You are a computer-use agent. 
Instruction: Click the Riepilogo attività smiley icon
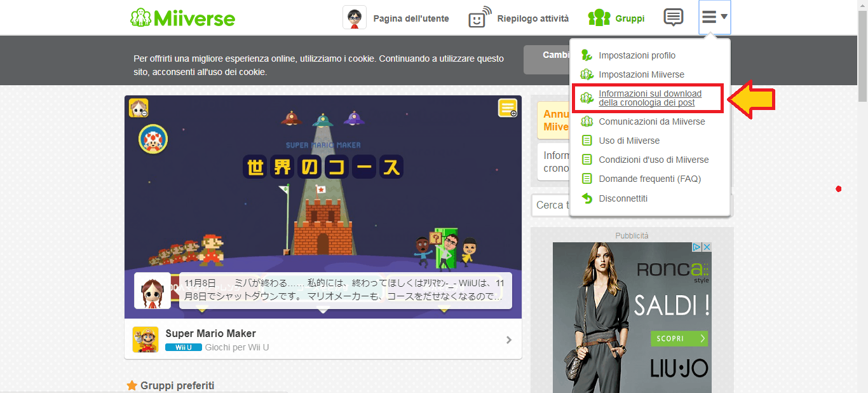(x=480, y=18)
